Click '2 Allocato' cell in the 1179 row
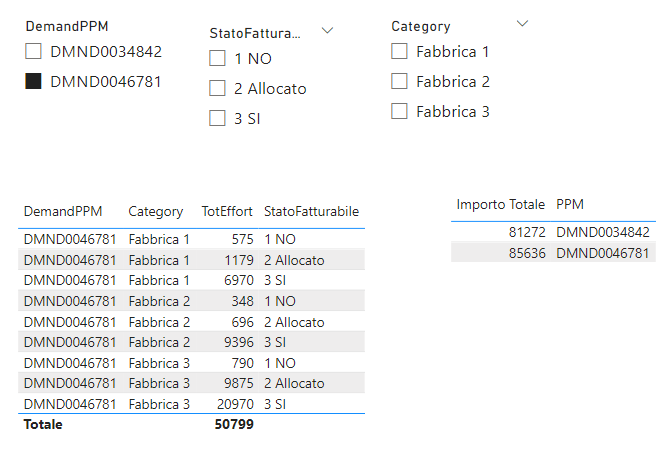Image resolution: width=671 pixels, height=458 pixels. click(294, 260)
